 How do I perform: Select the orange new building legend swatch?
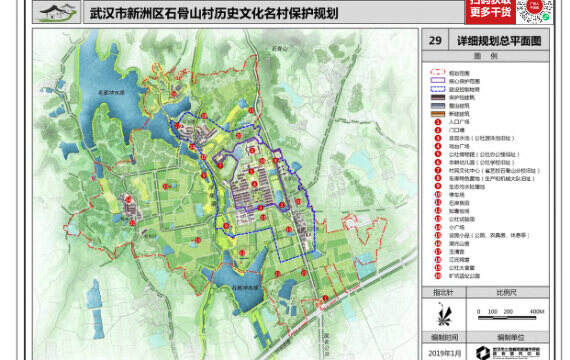click(438, 114)
